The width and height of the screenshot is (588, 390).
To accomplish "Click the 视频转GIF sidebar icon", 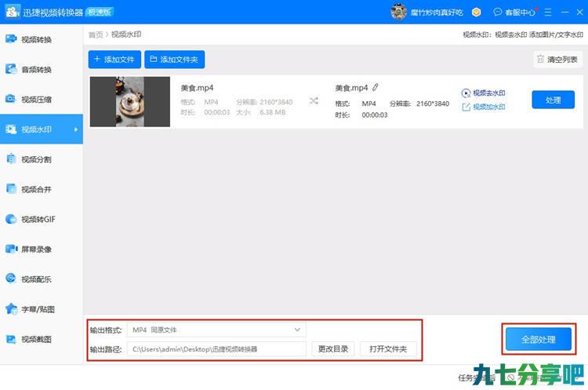I will (x=11, y=219).
